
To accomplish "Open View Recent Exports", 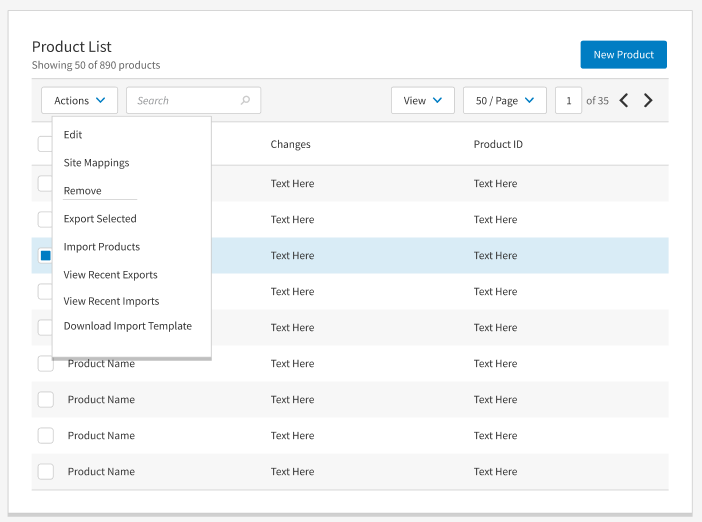I will [111, 275].
